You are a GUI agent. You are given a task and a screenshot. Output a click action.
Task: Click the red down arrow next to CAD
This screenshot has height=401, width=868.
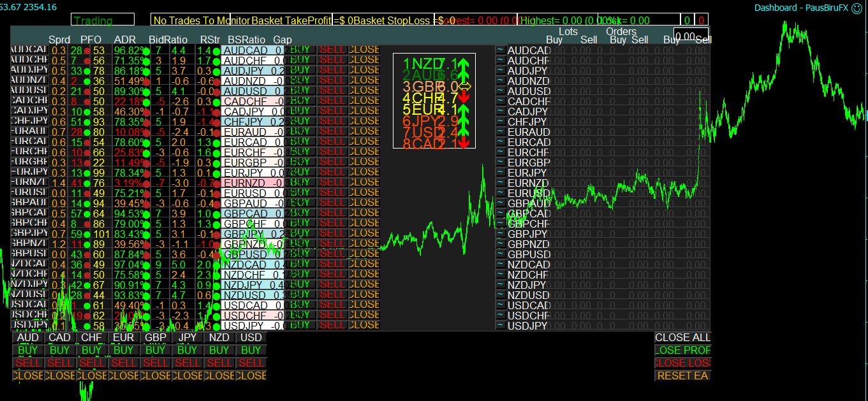pos(464,142)
